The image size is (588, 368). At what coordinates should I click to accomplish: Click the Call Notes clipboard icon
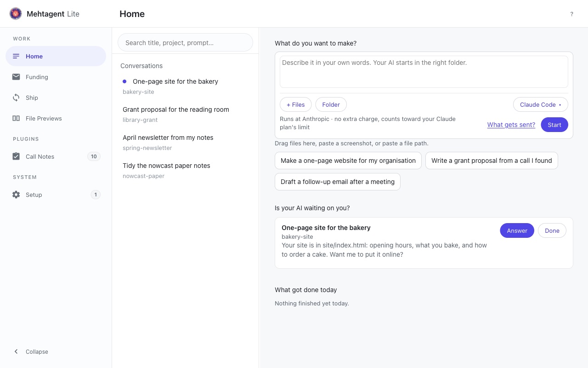pos(16,156)
